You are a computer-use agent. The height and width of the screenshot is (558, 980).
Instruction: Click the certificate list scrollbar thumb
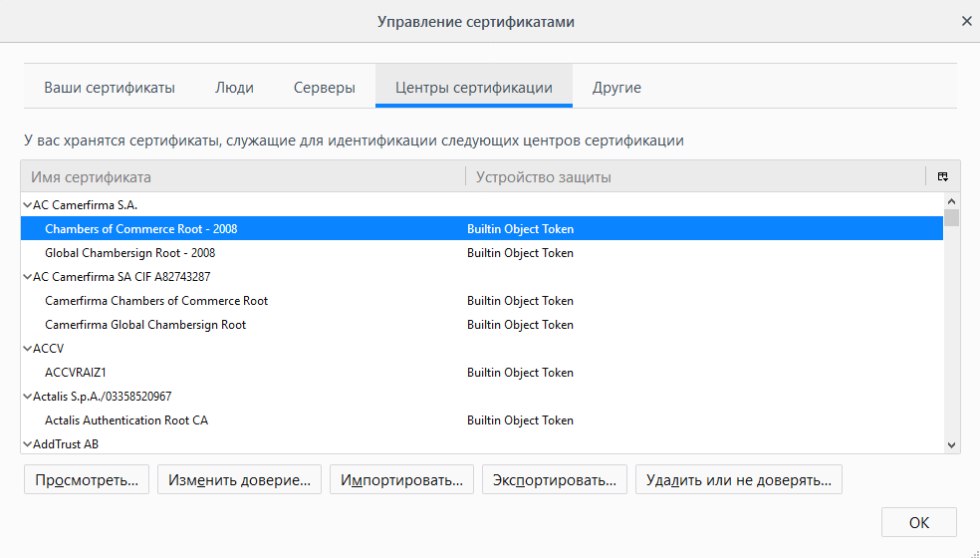pos(951,217)
